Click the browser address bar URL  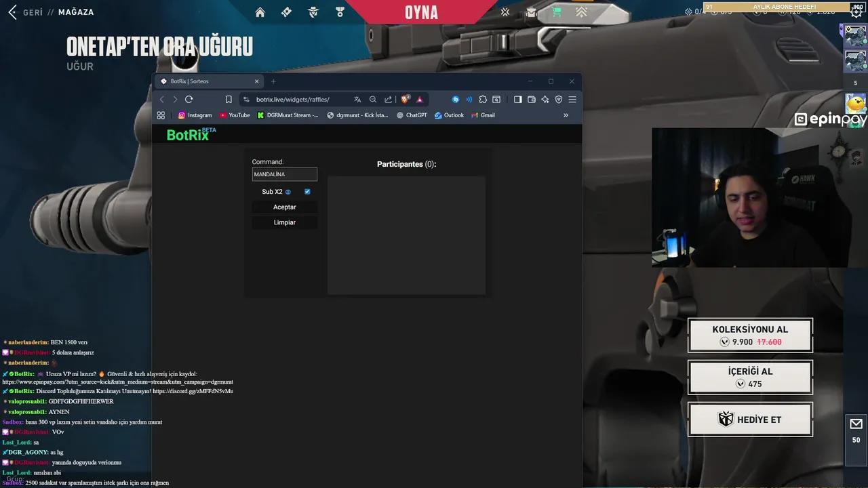coord(292,100)
